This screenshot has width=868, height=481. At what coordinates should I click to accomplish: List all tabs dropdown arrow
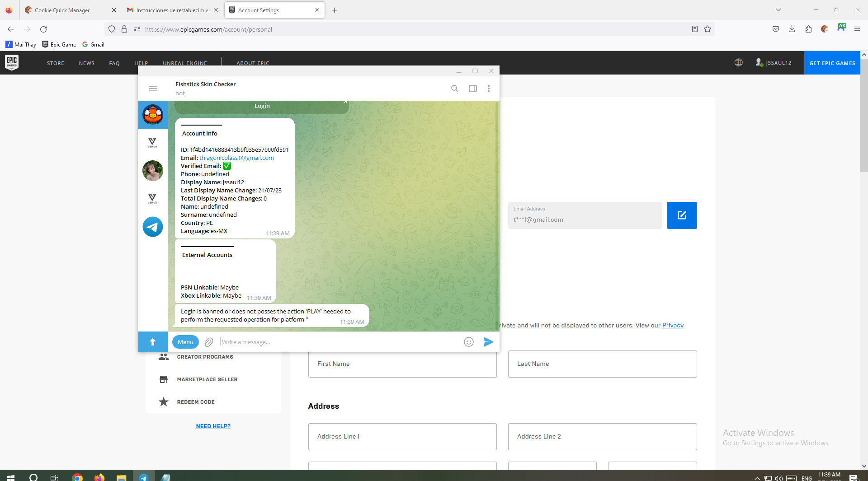pos(778,10)
